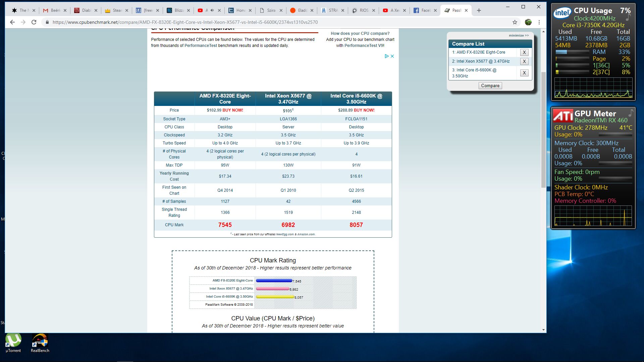Viewport: 644px width, 362px height.
Task: Click the music note icon on CPU gadget
Action: tap(629, 18)
